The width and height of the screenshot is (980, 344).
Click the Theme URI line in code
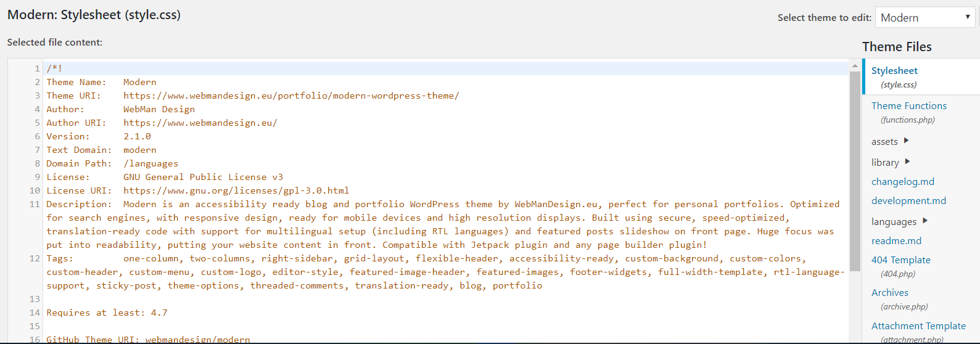click(x=253, y=96)
